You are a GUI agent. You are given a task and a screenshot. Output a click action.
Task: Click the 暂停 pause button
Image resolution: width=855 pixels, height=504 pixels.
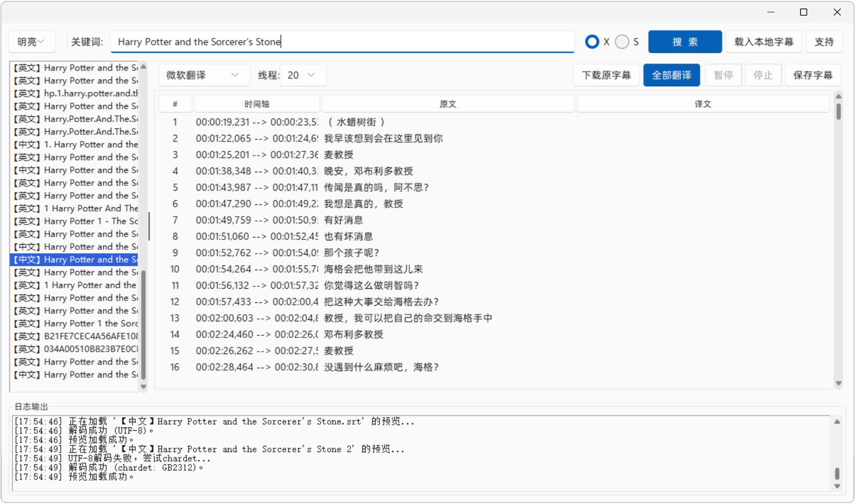click(x=723, y=75)
